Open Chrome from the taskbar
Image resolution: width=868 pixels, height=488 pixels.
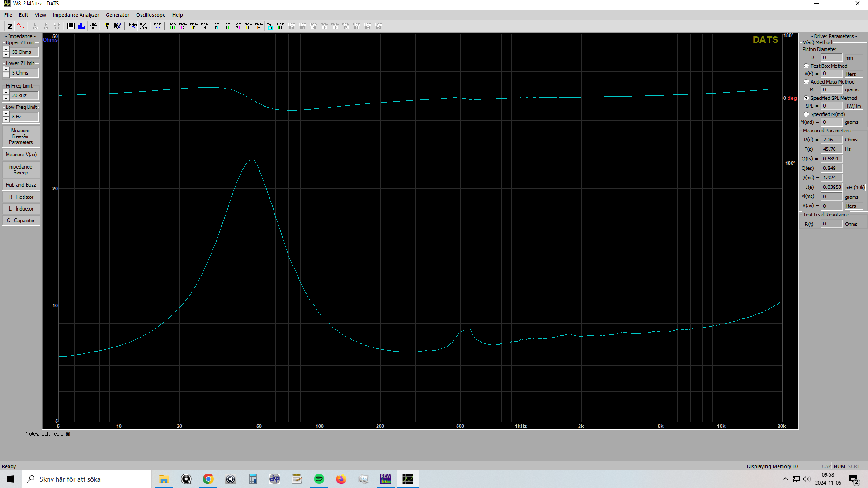tap(208, 479)
